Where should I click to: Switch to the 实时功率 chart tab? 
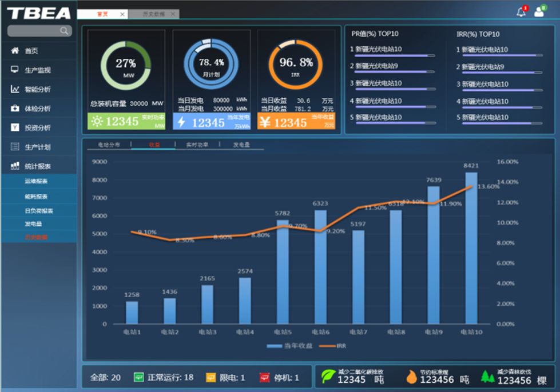tap(197, 145)
